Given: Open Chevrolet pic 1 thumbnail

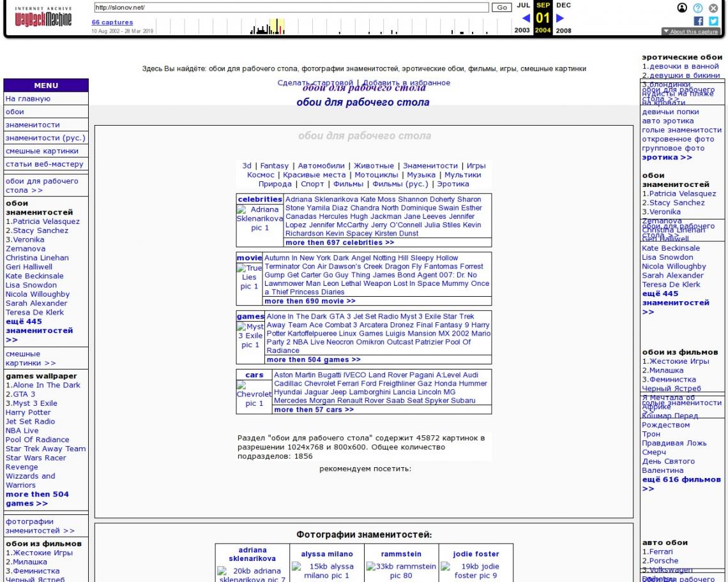Looking at the screenshot, I should 254,394.
